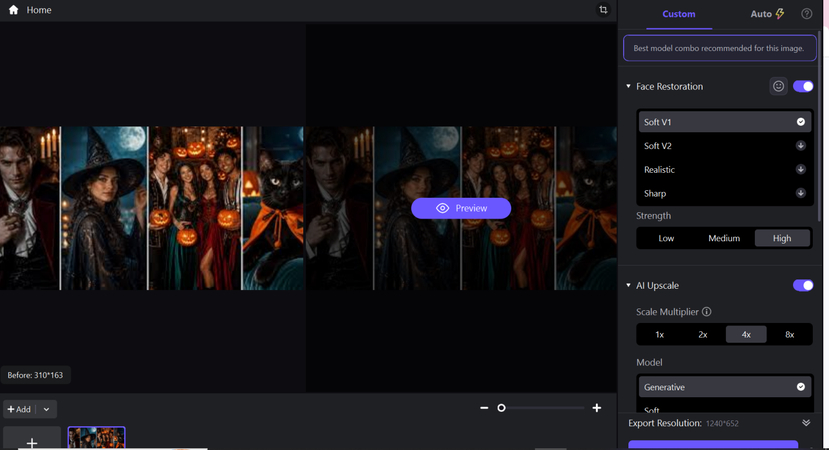
Task: Choose 4x scale multiplier
Action: 746,334
